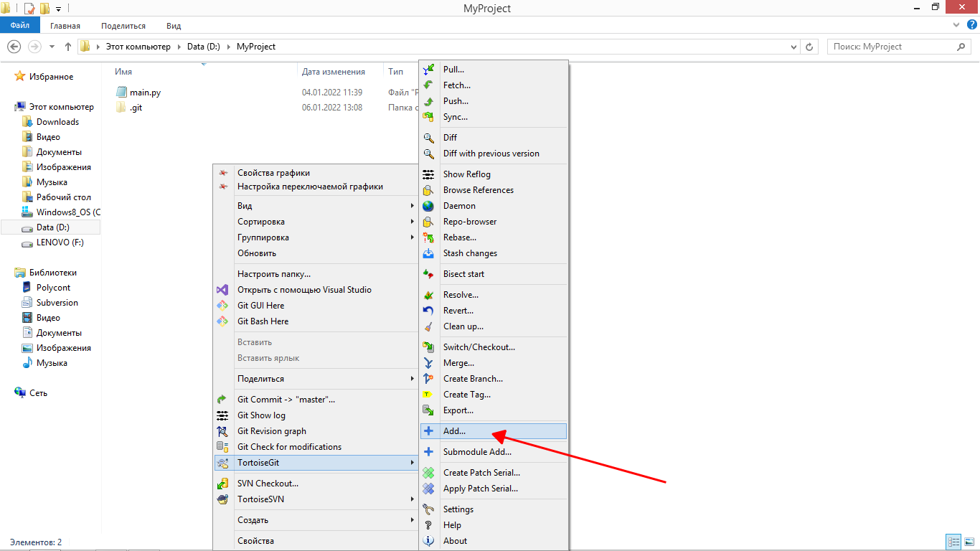Click the Export icon
Image resolution: width=980 pixels, height=551 pixels.
[429, 410]
